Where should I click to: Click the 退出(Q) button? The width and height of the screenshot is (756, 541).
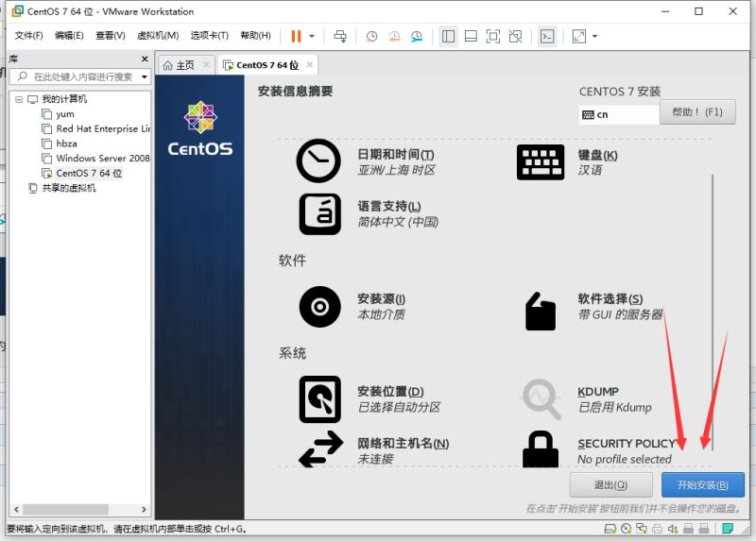(x=610, y=484)
